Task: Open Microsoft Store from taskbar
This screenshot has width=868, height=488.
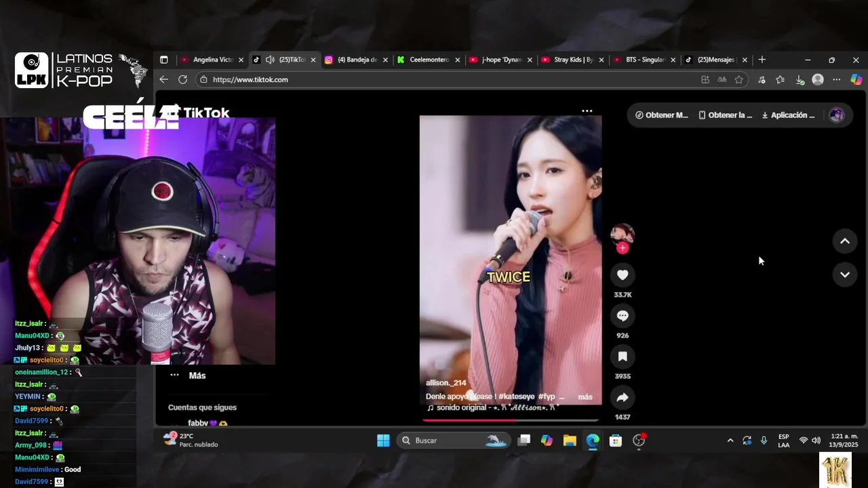Action: pyautogui.click(x=616, y=441)
